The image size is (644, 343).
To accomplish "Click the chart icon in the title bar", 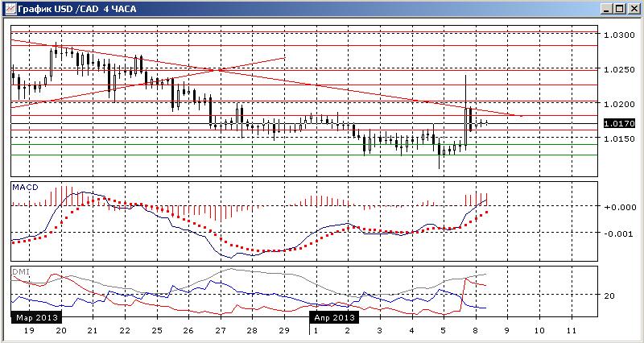I will coord(10,9).
